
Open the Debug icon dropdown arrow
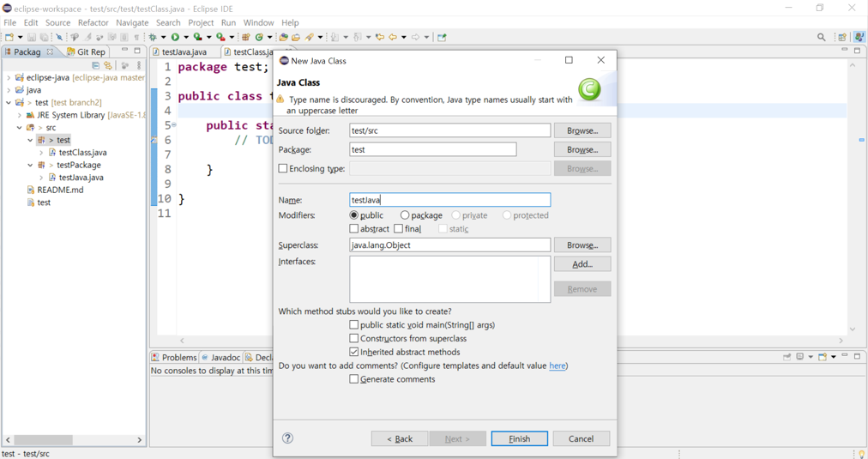(x=163, y=37)
